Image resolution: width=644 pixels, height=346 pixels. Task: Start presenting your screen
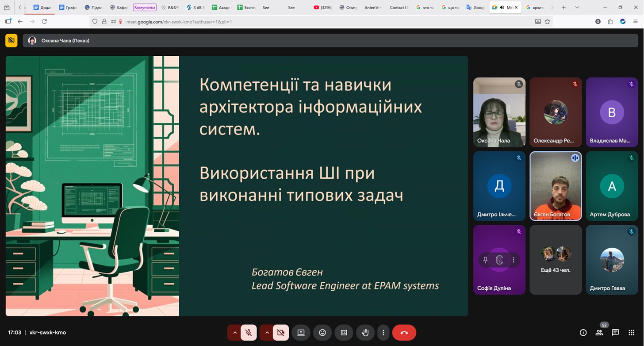tap(301, 332)
